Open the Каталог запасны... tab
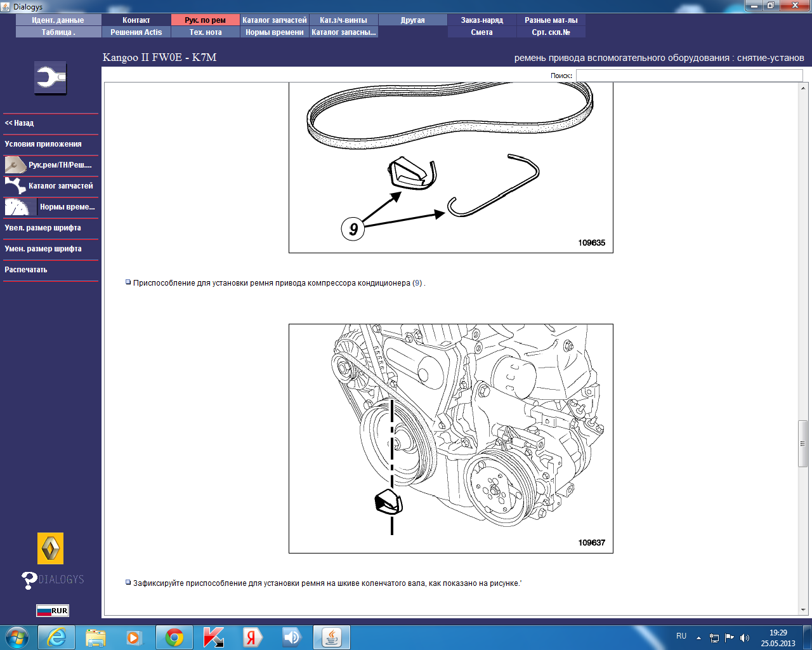This screenshot has width=812, height=650. [x=344, y=32]
